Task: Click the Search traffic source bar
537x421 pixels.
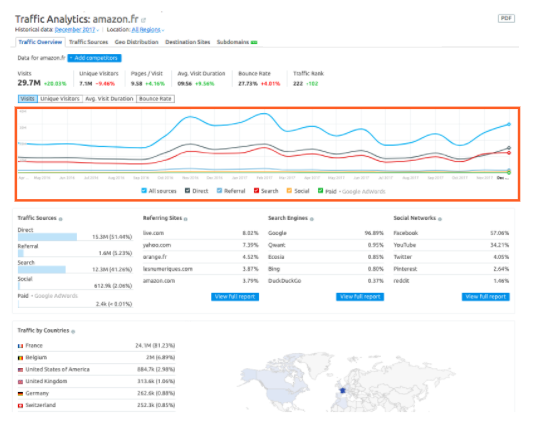Action: pos(41,270)
